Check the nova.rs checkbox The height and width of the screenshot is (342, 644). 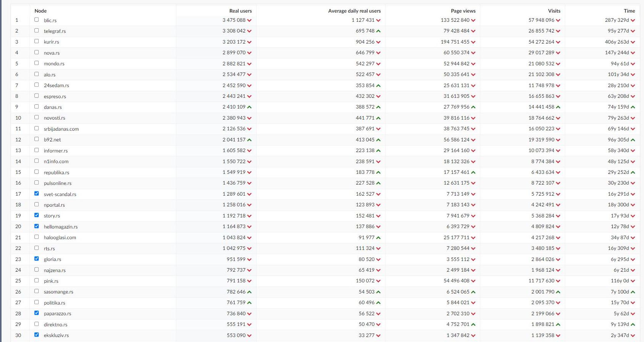tap(37, 52)
